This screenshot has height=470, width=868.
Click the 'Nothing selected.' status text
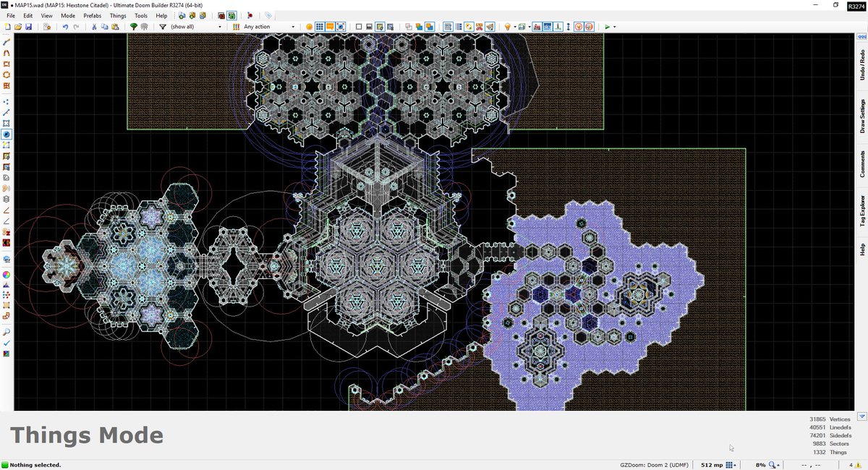(35, 465)
